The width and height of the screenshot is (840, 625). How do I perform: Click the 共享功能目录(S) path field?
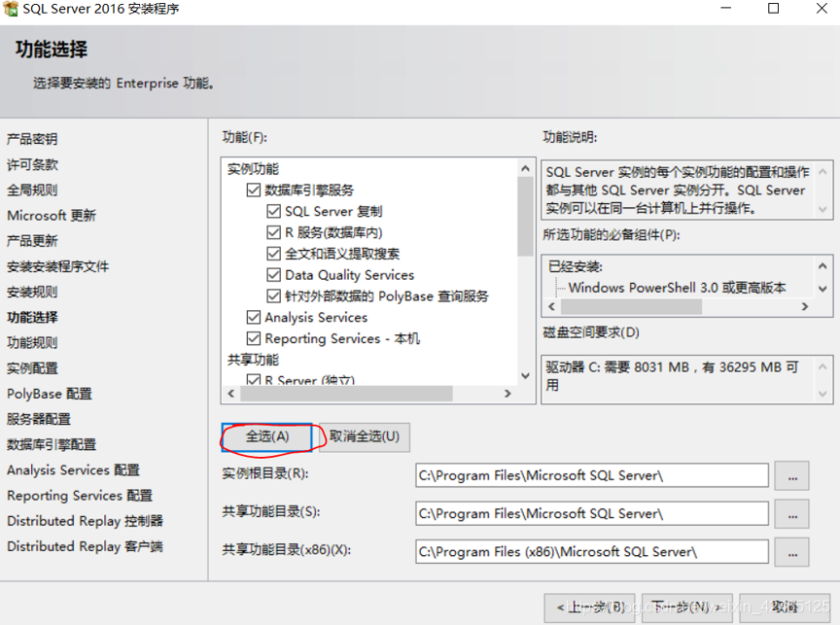pyautogui.click(x=592, y=513)
